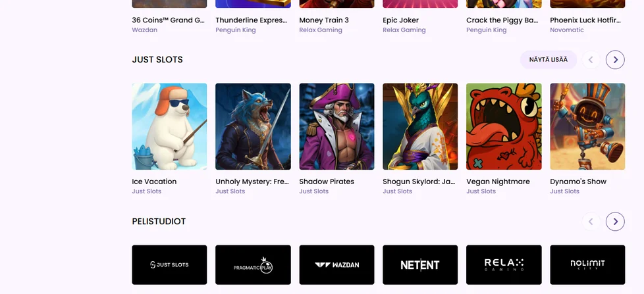Open the Pragmatic Play studio logo tile
This screenshot has width=644, height=294.
click(x=253, y=265)
